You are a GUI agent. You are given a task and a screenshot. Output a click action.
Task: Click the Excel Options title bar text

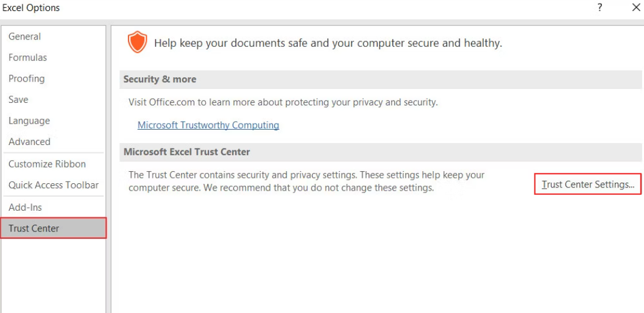[32, 8]
